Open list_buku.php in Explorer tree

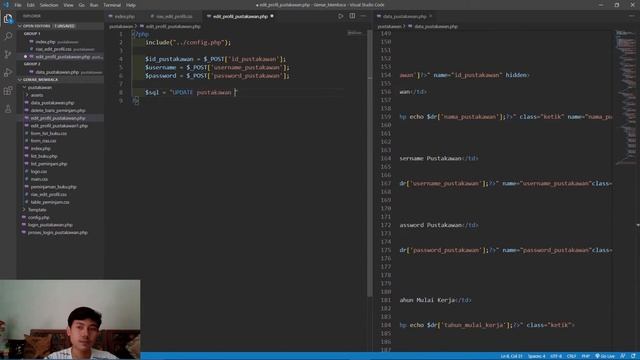click(44, 156)
